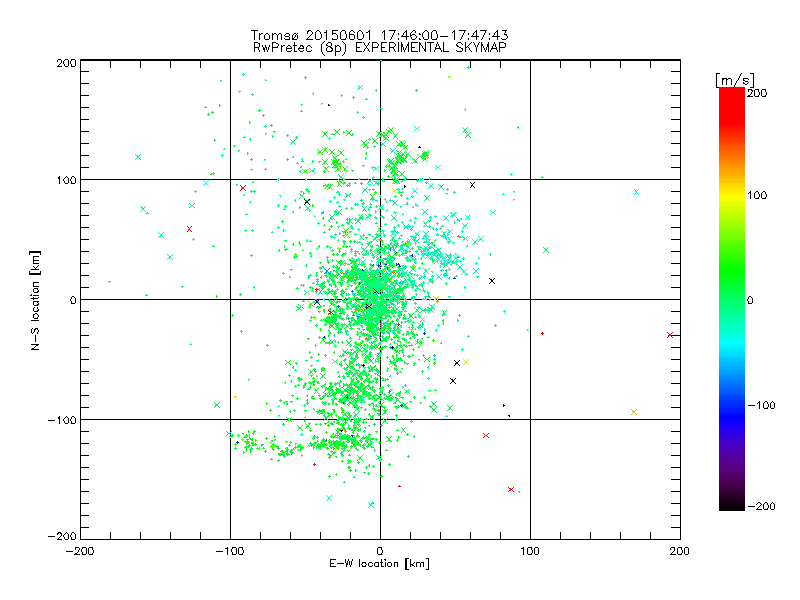Click the yellow band of the colorbar near 100

(732, 195)
